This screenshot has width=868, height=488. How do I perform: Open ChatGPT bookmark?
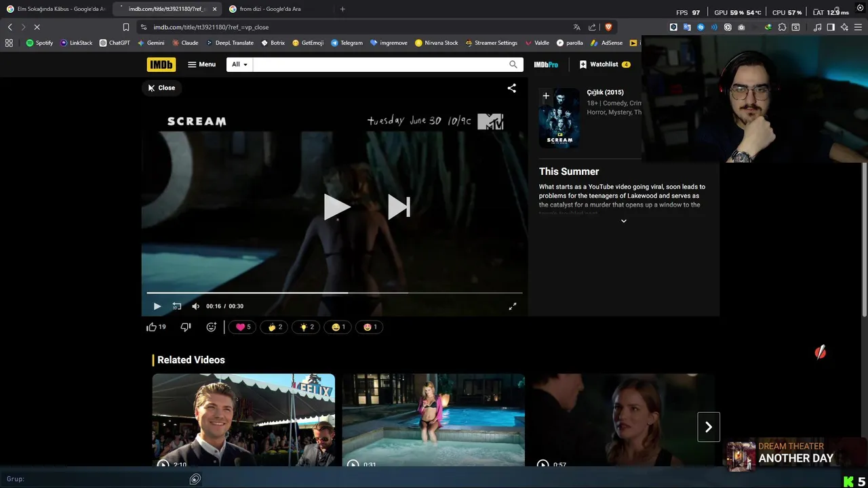click(115, 43)
